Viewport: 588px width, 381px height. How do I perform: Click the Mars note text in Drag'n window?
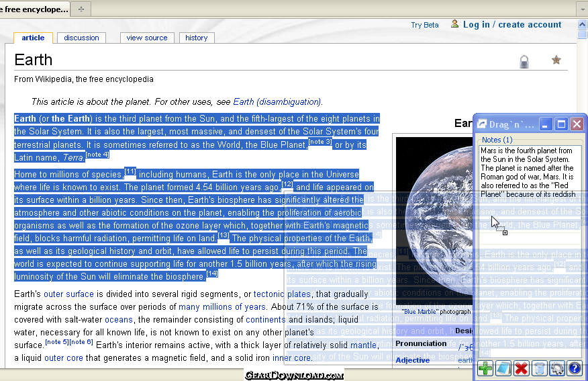(x=527, y=172)
